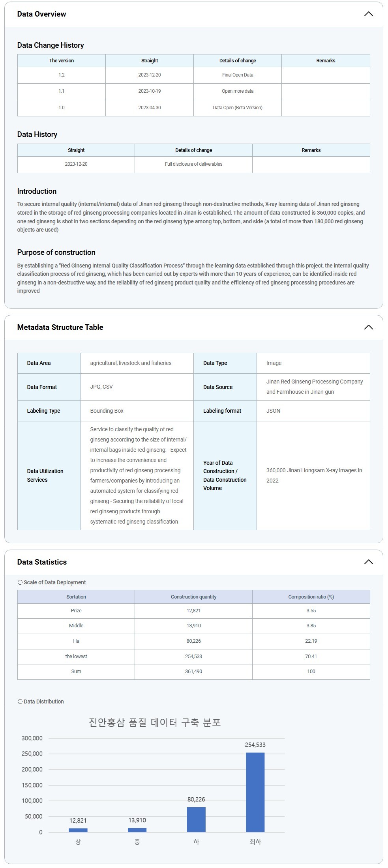388x868 pixels.
Task: Click the Data Distribution circle bullet
Action: (20, 702)
